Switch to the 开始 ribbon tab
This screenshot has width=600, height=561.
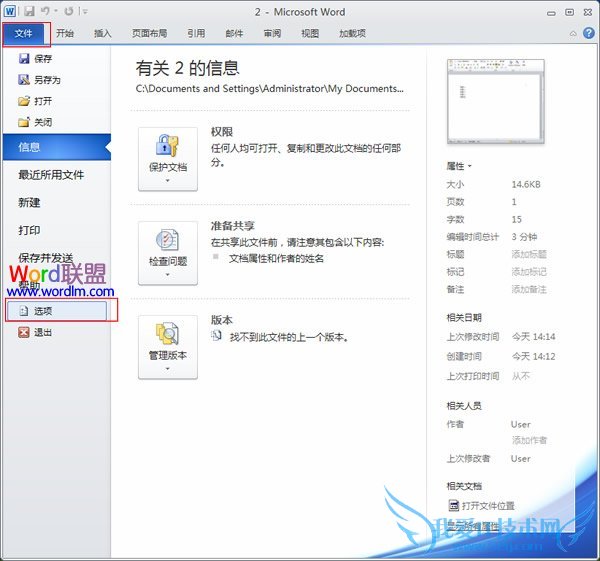(x=65, y=34)
